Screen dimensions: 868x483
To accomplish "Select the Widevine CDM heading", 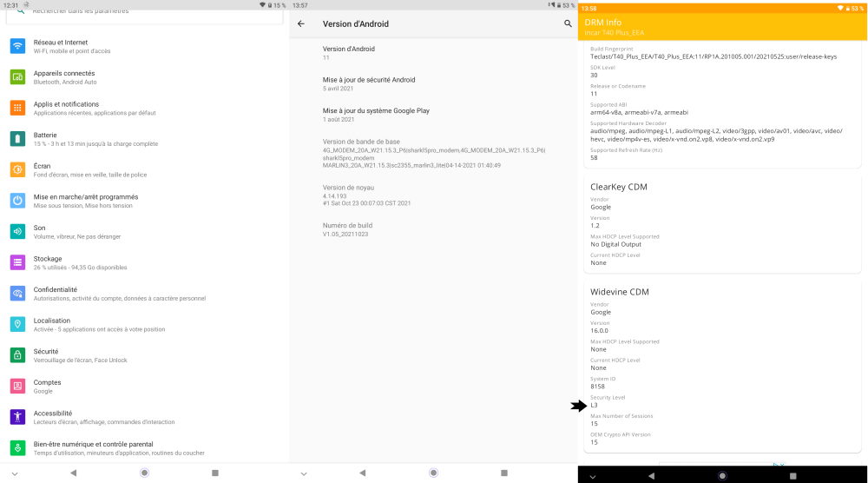I will click(x=620, y=292).
